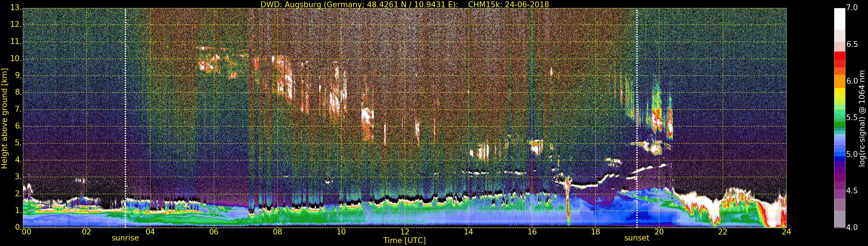The height and width of the screenshot is (246, 868).
Task: Click the height axis tick '8.'
Action: pos(18,92)
